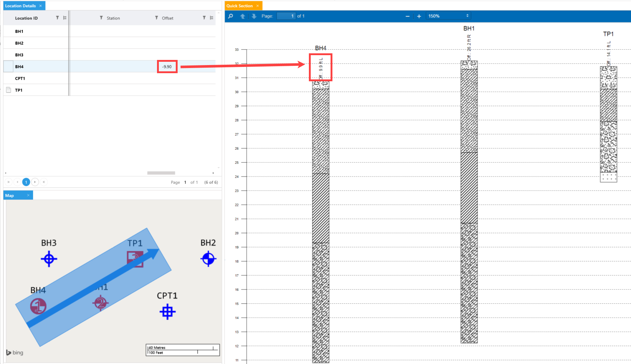Go to first page of location grid

8,182
